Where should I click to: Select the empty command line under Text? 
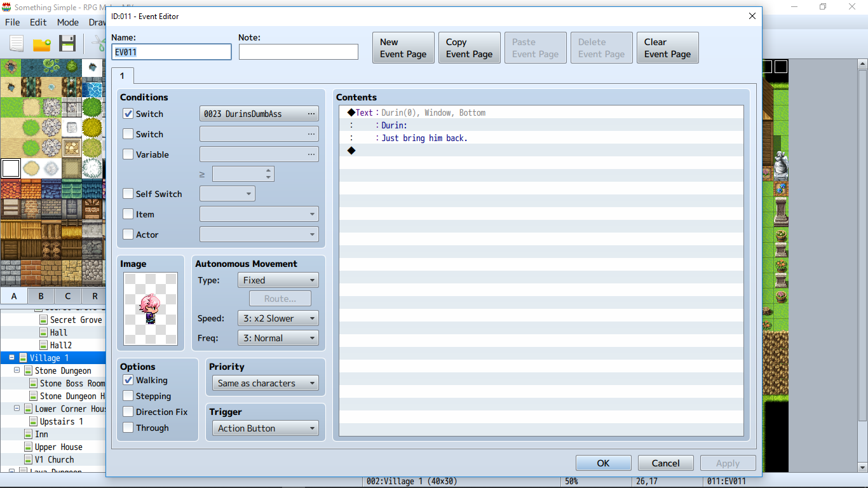(x=541, y=151)
